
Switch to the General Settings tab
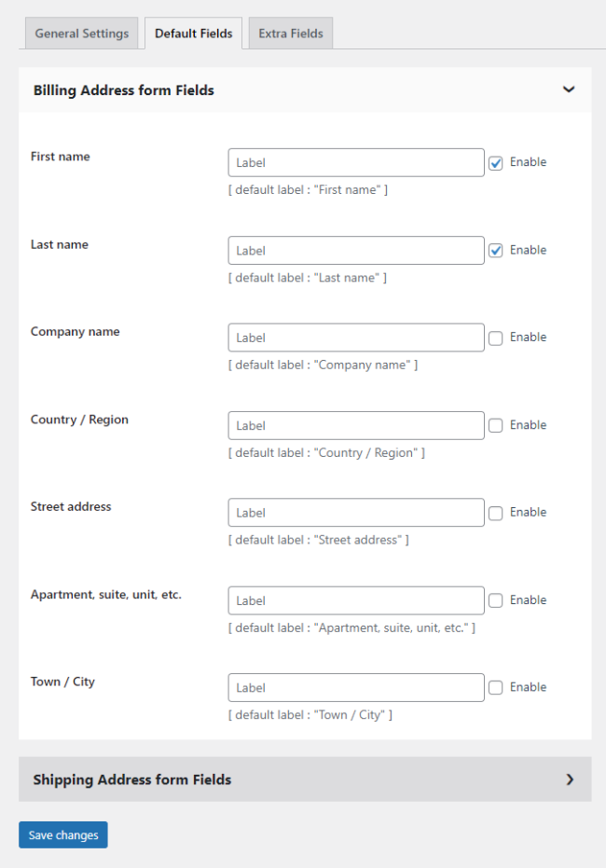pyautogui.click(x=82, y=34)
